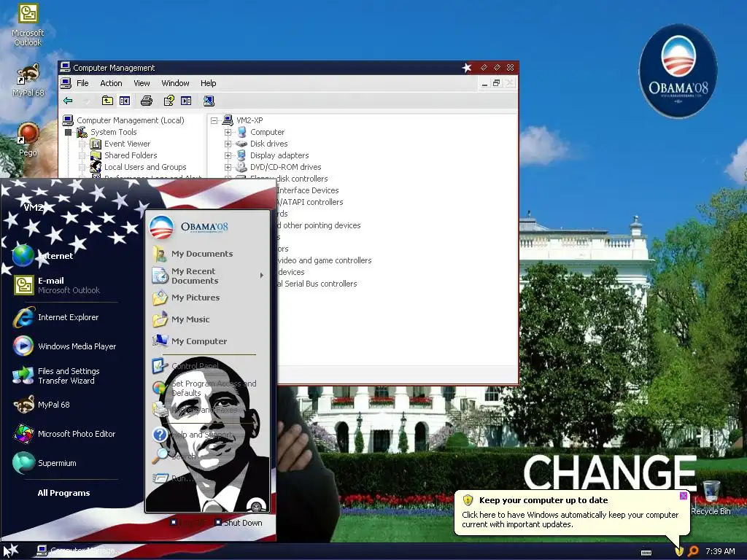Viewport: 747px width, 560px height.
Task: Open My Computer in Start menu
Action: click(x=190, y=341)
